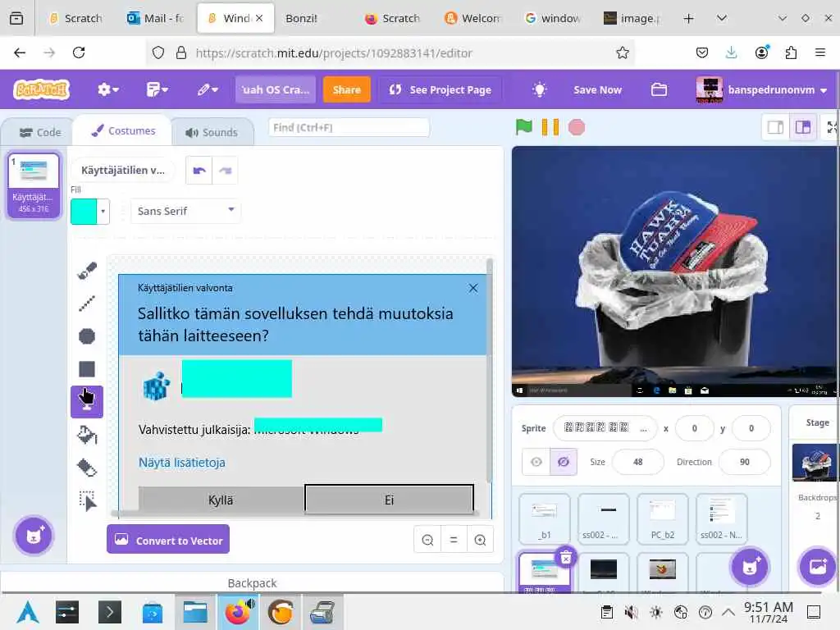Select the Eraser tool
This screenshot has width=840, height=630.
pos(87,468)
